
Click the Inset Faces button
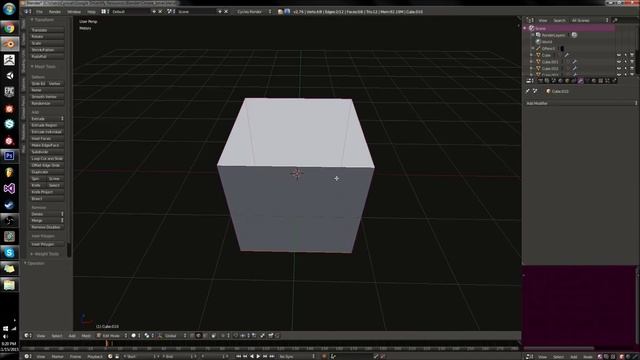[47, 138]
